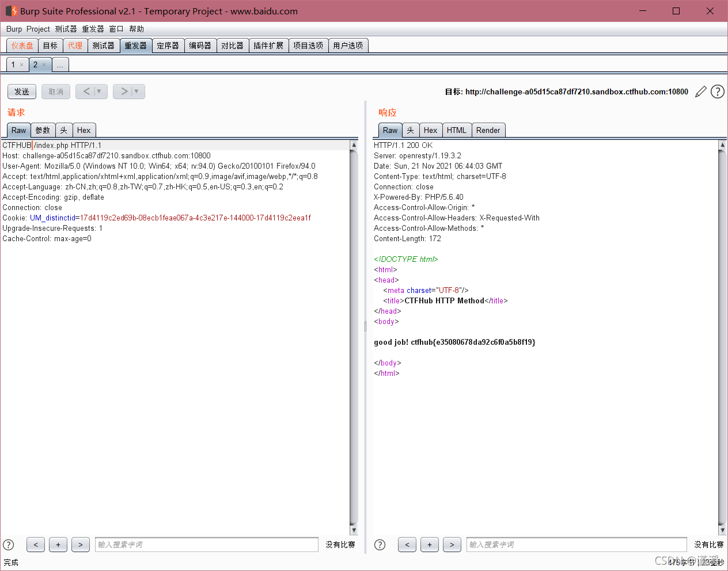Screen dimensions: 728x571
Task: Open the Burp menu
Action: click(x=14, y=29)
